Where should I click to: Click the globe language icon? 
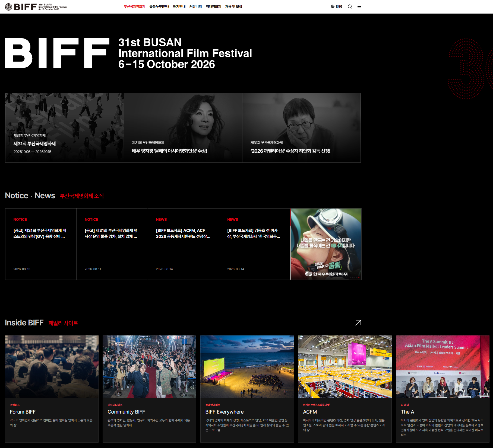click(333, 7)
